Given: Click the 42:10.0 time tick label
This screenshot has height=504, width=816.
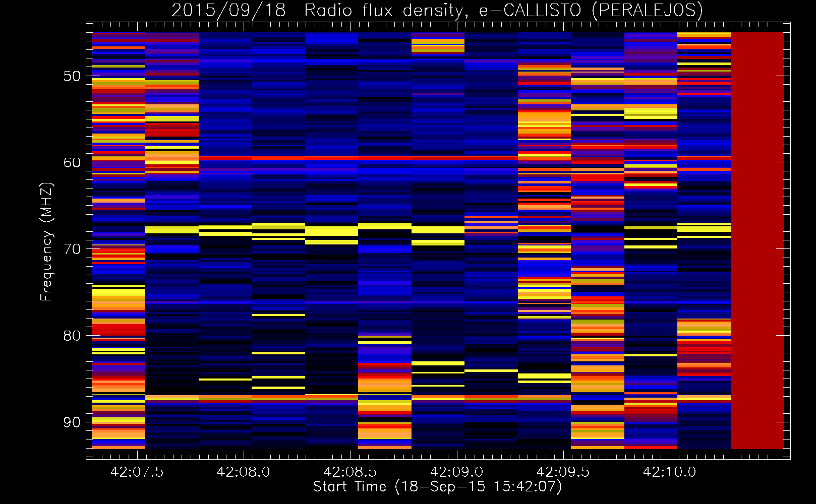Looking at the screenshot, I should pyautogui.click(x=669, y=472).
